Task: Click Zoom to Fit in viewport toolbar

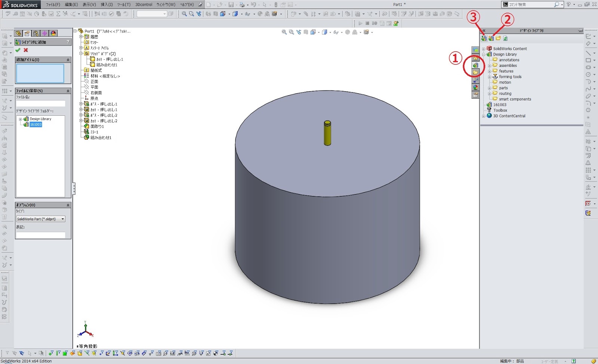Action: (x=284, y=32)
